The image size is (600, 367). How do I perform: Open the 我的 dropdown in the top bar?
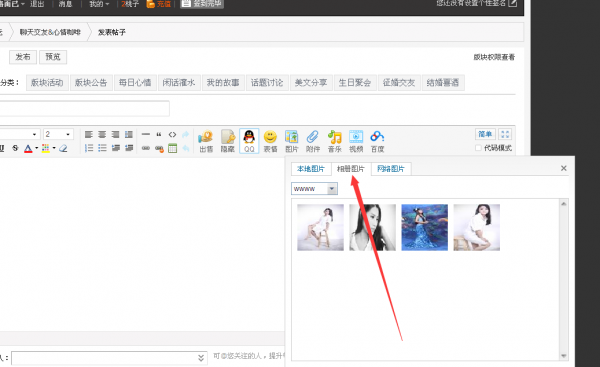[x=99, y=4]
